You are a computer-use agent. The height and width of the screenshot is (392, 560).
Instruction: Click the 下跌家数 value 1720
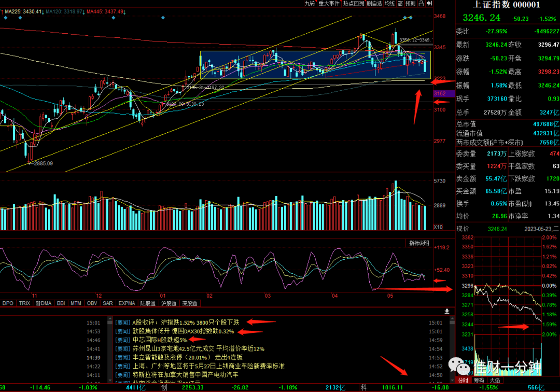coord(553,178)
